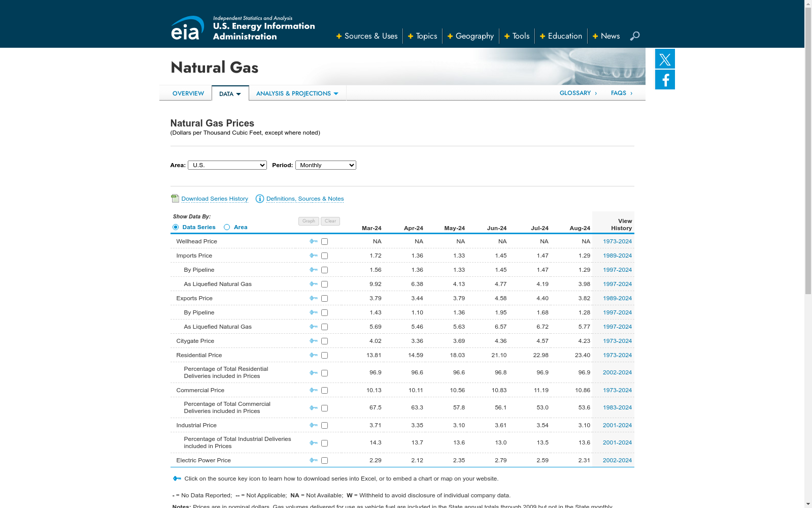
Task: Open the FAQs link
Action: pos(621,93)
